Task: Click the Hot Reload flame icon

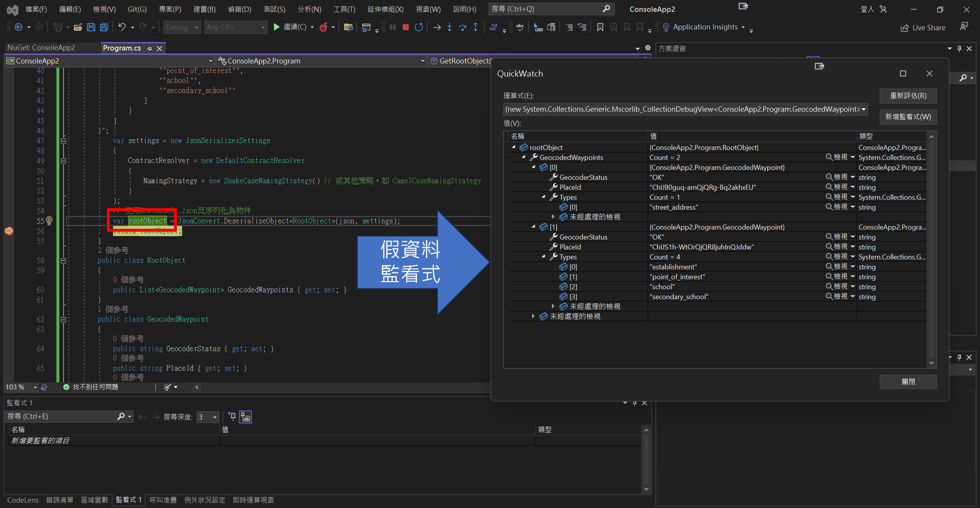Action: pyautogui.click(x=323, y=27)
